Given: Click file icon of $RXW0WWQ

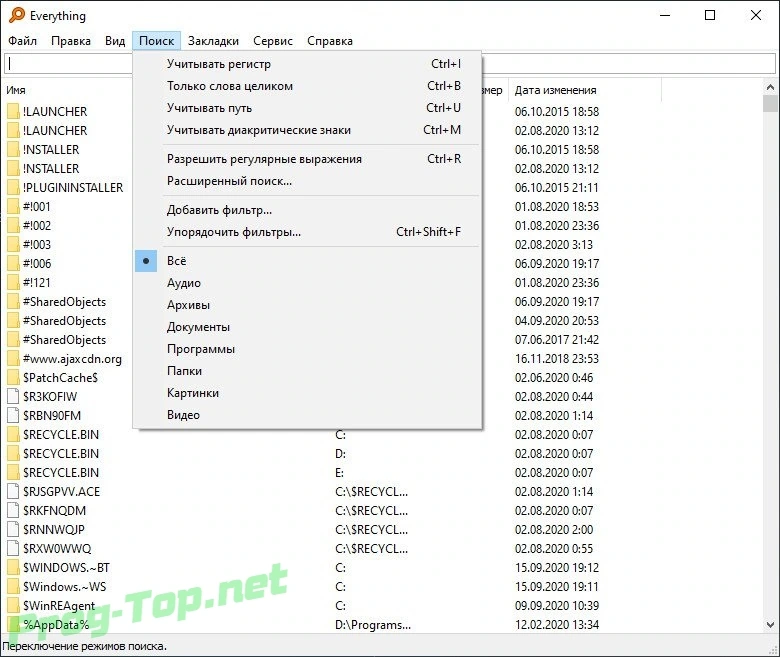Looking at the screenshot, I should click(x=13, y=548).
